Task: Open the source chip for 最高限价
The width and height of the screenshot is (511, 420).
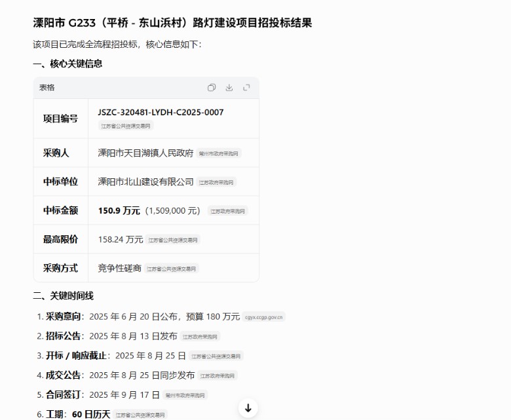Action: coord(173,240)
